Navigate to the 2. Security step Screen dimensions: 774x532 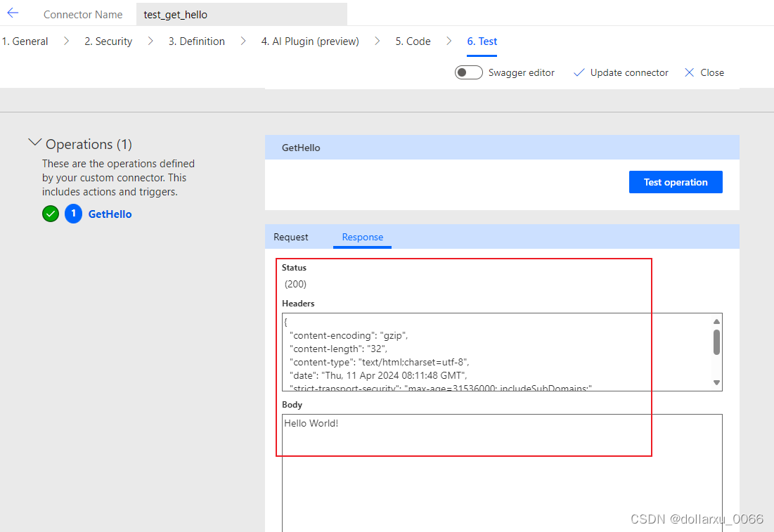click(x=108, y=41)
